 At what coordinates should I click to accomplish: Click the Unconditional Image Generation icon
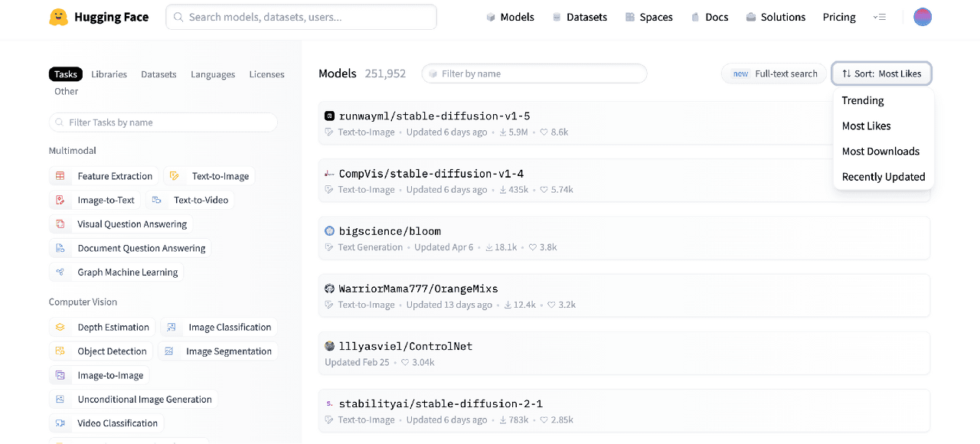(60, 399)
